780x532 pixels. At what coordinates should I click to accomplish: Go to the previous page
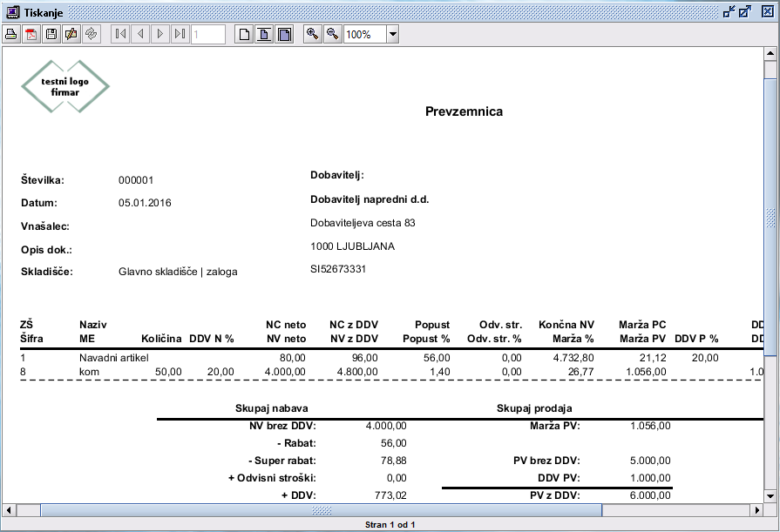[140, 34]
